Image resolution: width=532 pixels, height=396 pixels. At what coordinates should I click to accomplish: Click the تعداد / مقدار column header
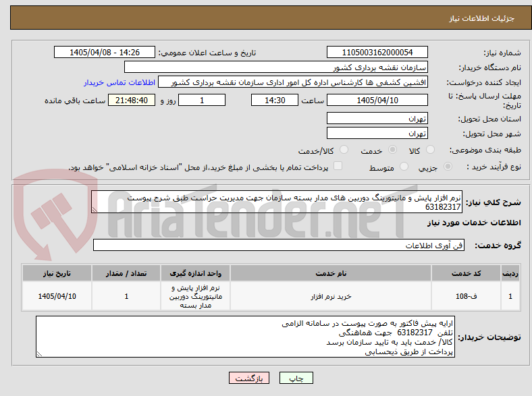click(126, 273)
